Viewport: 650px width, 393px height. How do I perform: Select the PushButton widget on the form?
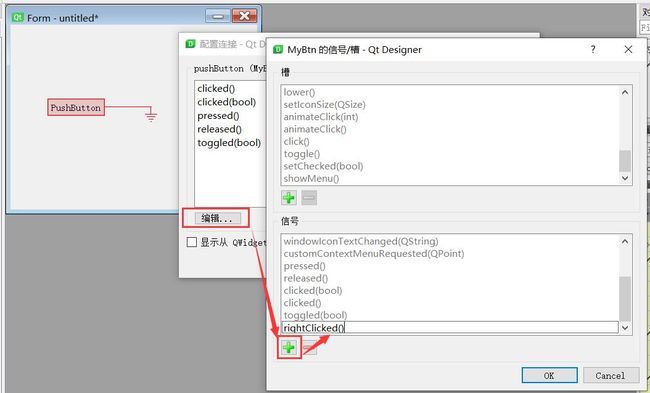(x=76, y=107)
